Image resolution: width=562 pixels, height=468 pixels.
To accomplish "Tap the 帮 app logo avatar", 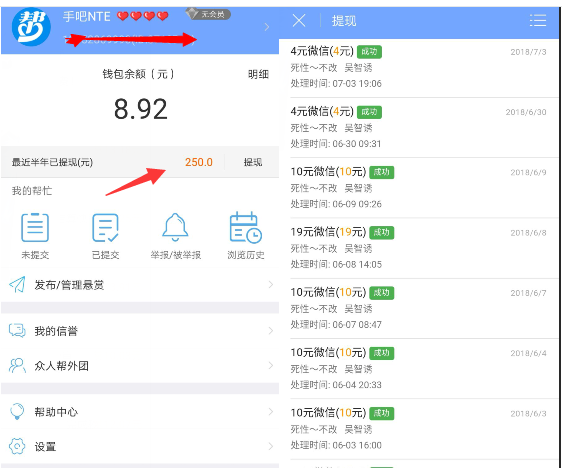I will (x=31, y=27).
